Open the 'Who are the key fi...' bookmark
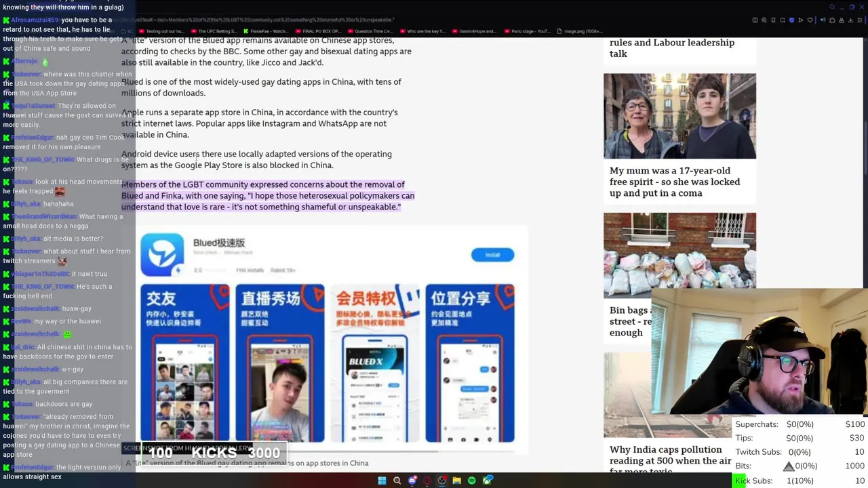This screenshot has width=868, height=488. tap(422, 31)
